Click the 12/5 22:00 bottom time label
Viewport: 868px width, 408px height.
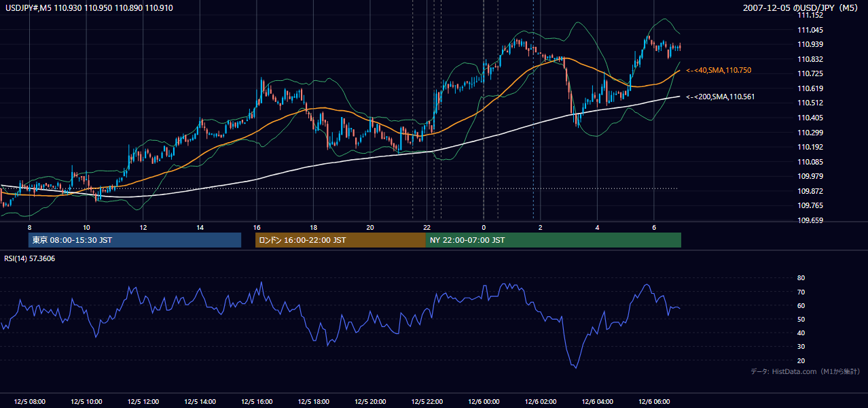click(x=427, y=402)
